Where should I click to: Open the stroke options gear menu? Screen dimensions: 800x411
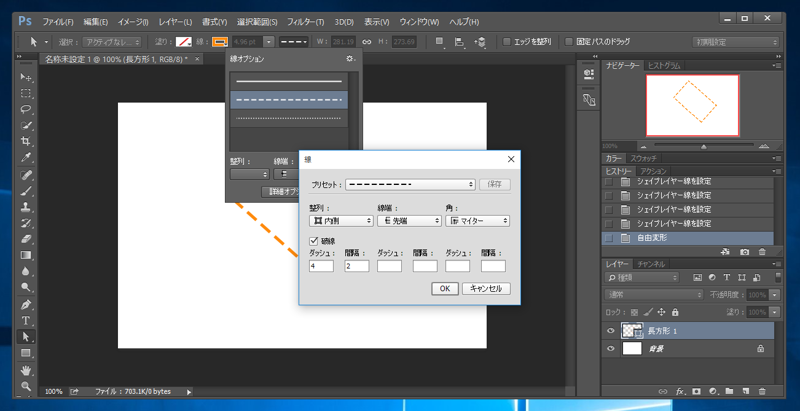coord(350,59)
